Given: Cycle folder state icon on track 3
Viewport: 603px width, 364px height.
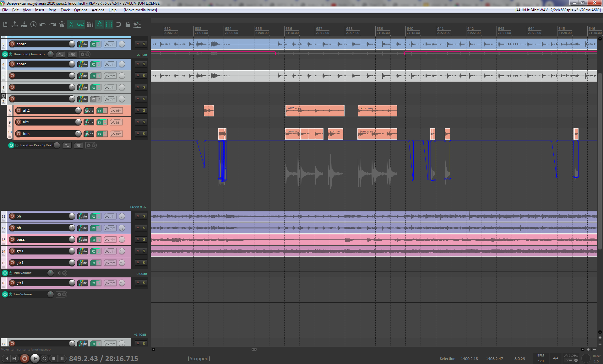Looking at the screenshot, I should (x=3, y=48).
